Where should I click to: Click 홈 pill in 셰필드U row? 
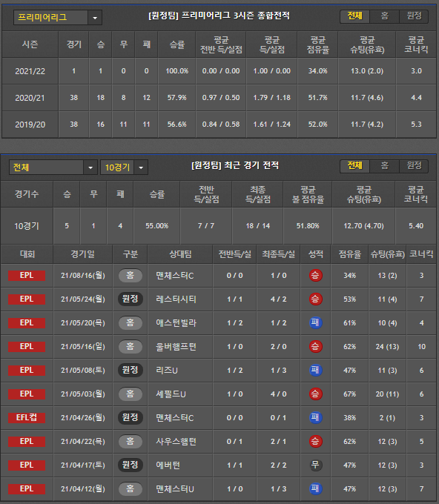(x=131, y=394)
